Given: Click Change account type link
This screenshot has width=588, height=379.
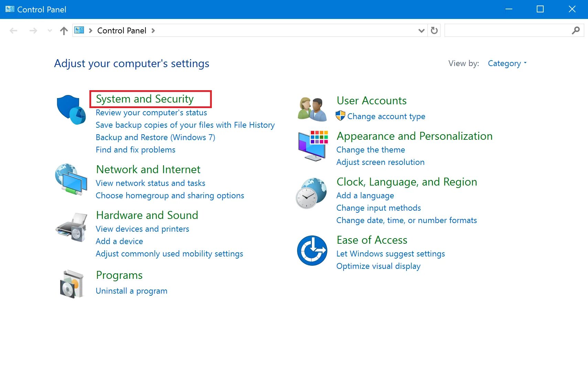Looking at the screenshot, I should [x=386, y=116].
